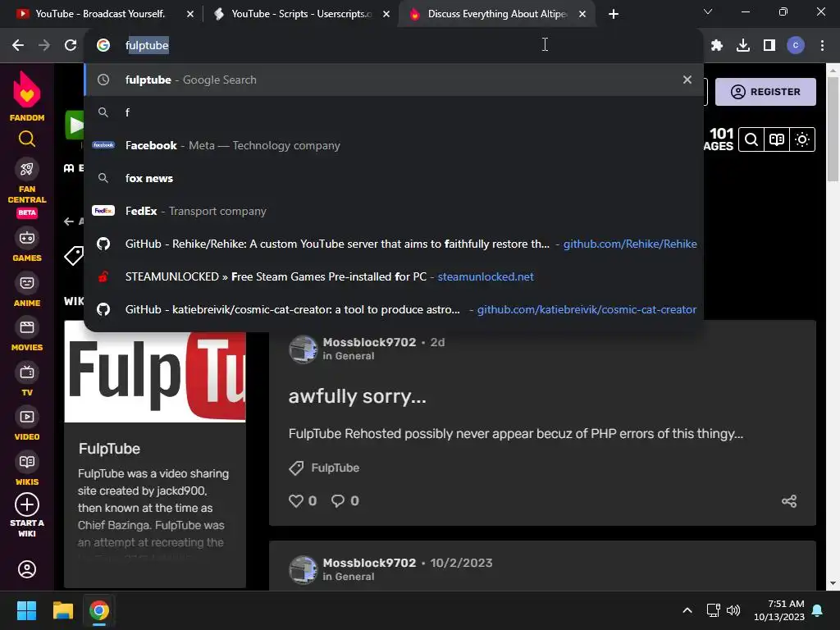Open the user profile icon in sidebar

[x=27, y=569]
